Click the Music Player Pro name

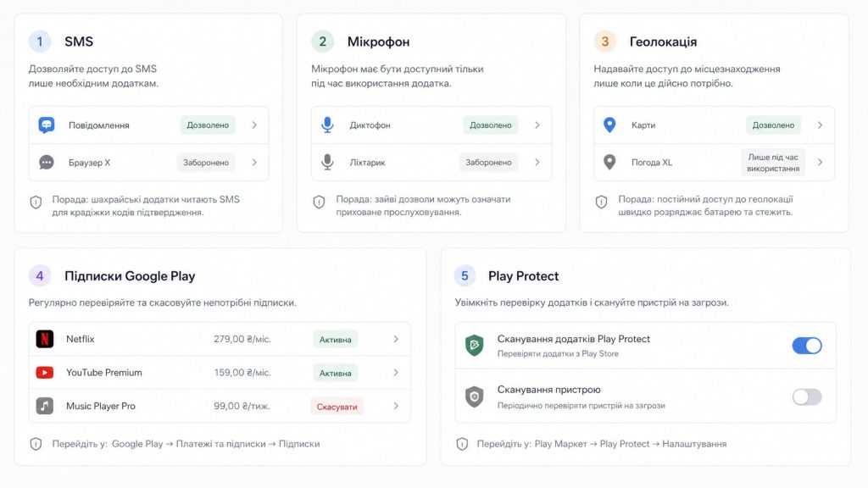pyautogui.click(x=101, y=406)
